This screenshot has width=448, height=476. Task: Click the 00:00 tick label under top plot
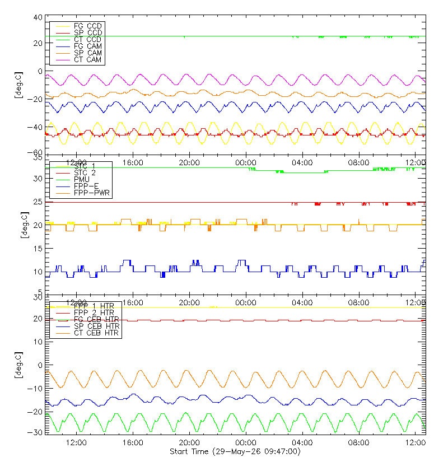click(x=246, y=163)
